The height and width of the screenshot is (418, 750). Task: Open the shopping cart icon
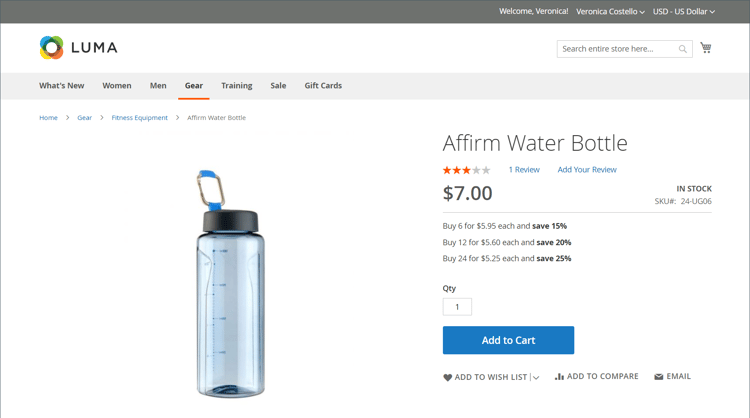[x=706, y=48]
